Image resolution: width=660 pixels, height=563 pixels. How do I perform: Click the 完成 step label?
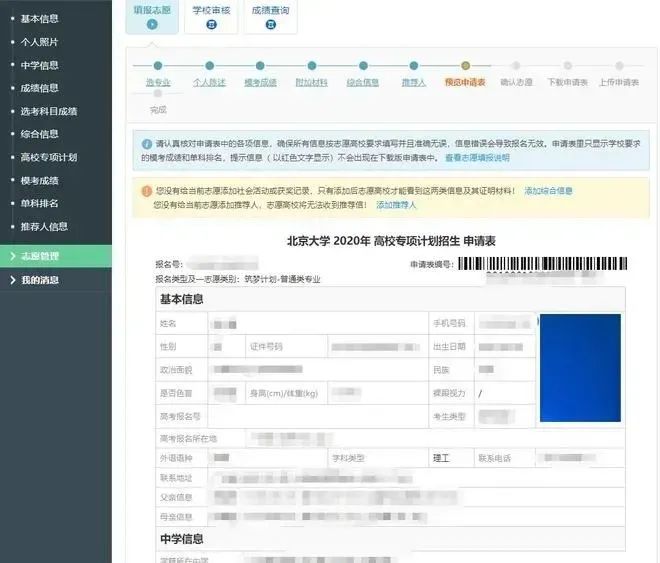[x=158, y=110]
